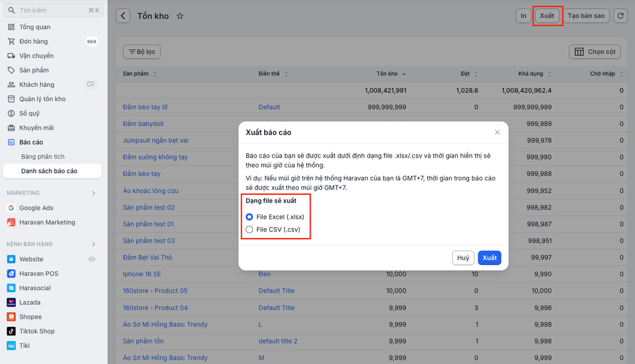
Task: Go to Danh sách báo cáo
Action: 50,171
